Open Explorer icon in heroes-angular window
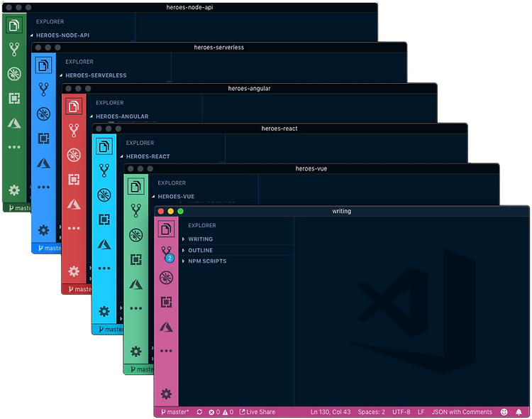Viewport: 532px width, 419px height. click(x=74, y=107)
